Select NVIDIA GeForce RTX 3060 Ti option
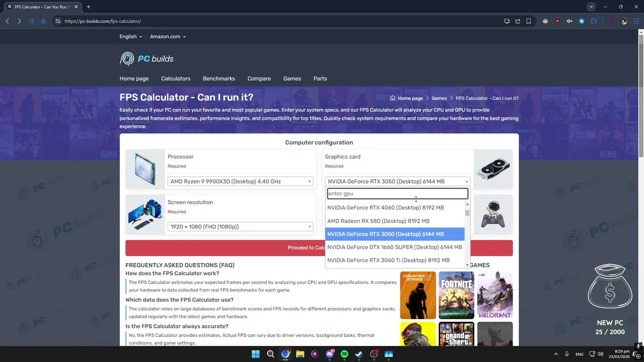Viewport: 644px width, 362px height. click(x=395, y=260)
